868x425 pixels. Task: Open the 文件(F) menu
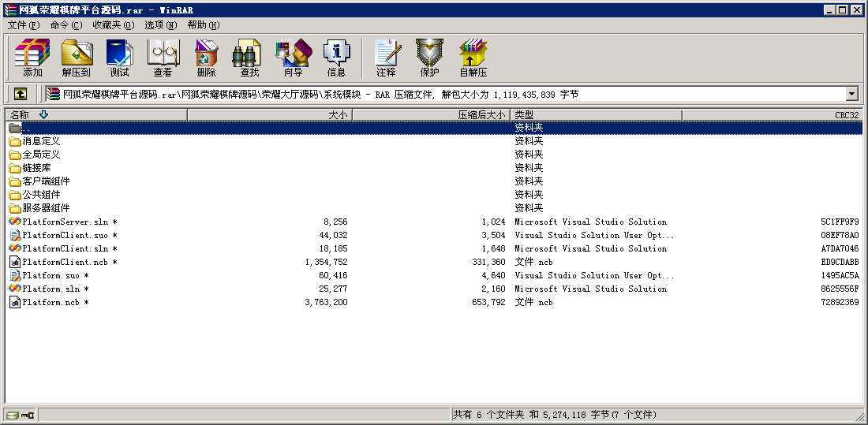pyautogui.click(x=24, y=25)
